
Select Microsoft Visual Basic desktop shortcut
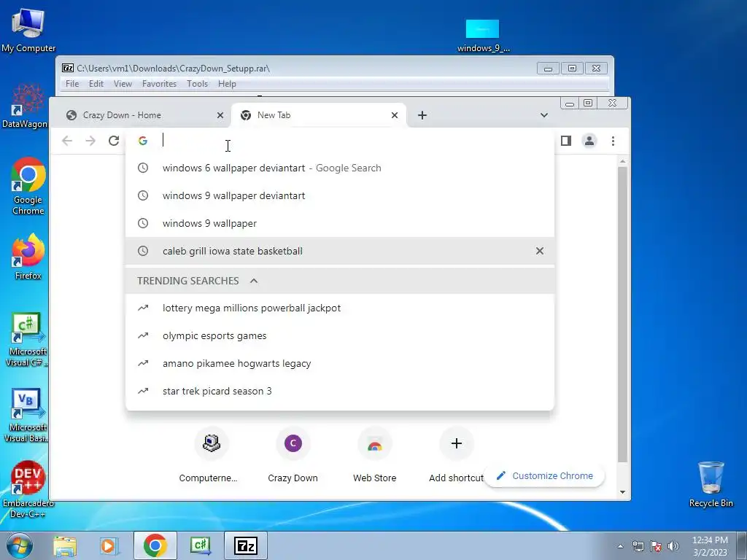tap(26, 416)
